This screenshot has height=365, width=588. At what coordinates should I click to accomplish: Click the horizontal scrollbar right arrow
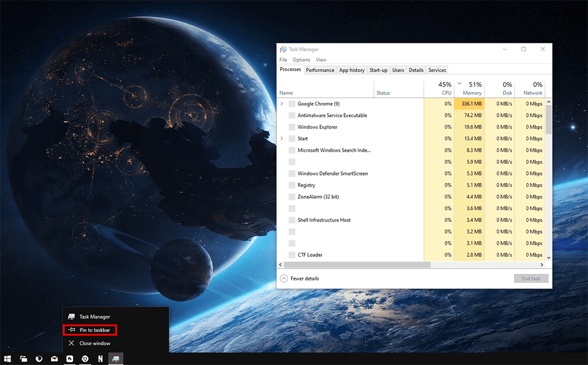tap(542, 264)
